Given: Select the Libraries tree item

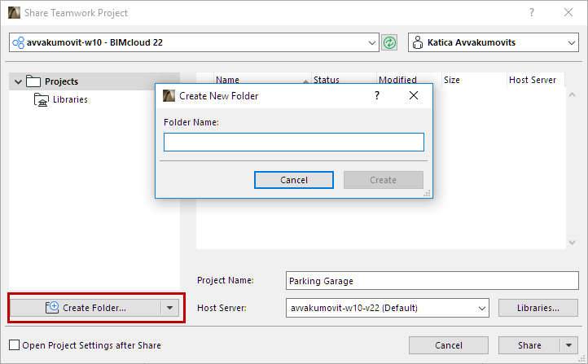Looking at the screenshot, I should pos(70,99).
